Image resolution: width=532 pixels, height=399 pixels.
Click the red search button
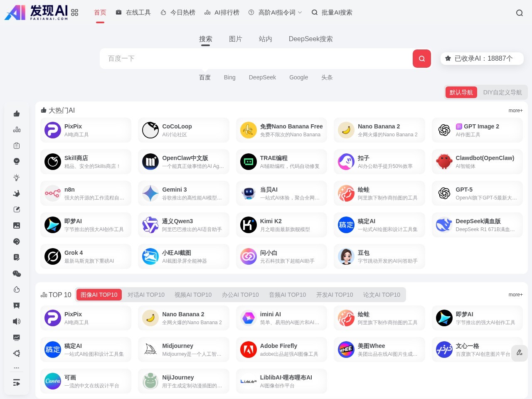pyautogui.click(x=422, y=59)
